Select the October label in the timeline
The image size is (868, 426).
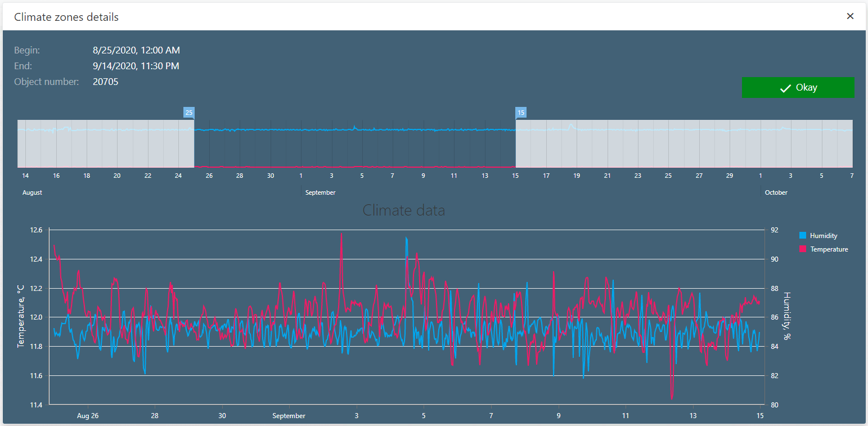coord(776,192)
